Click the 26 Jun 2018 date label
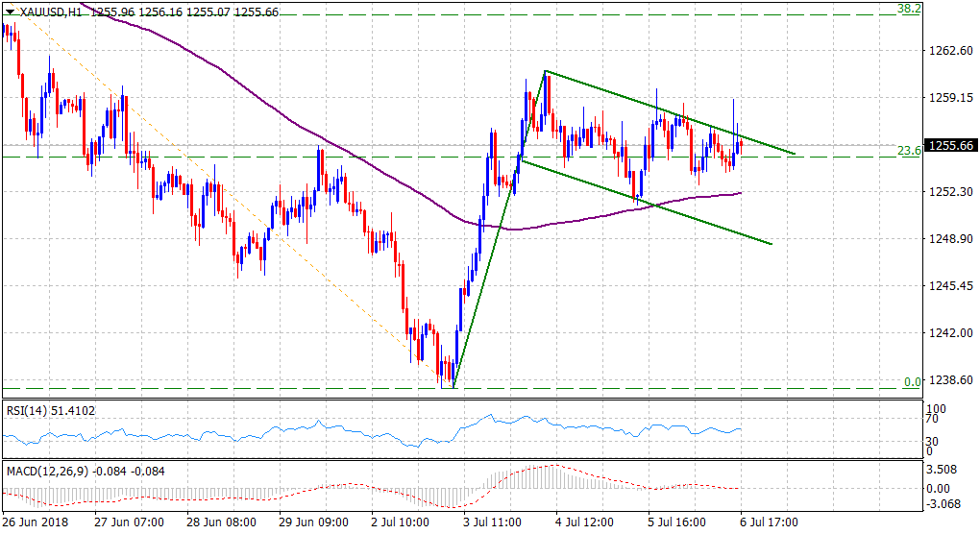Image resolution: width=980 pixels, height=534 pixels. click(x=36, y=523)
